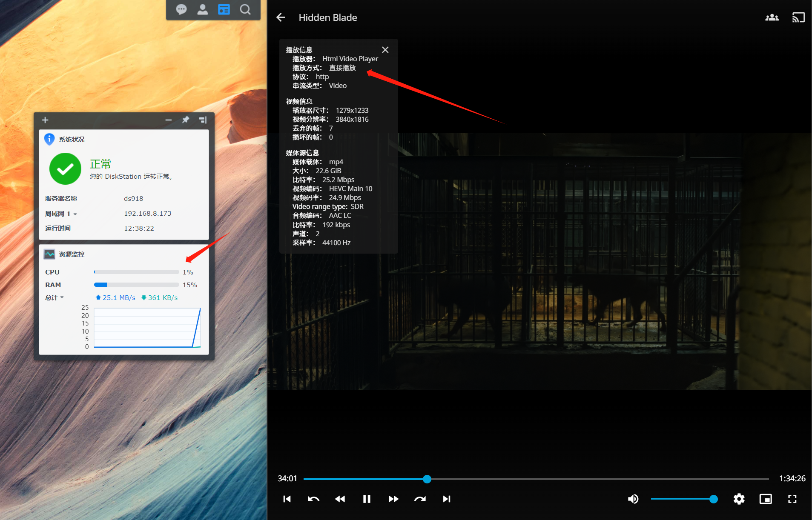This screenshot has width=812, height=520.
Task: Open SyncPlay group icon
Action: tap(772, 17)
